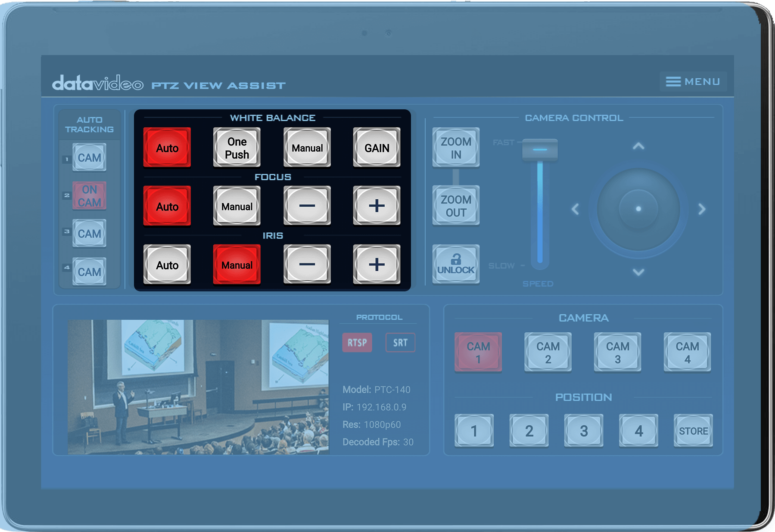Tilt camera up with up chevron
Image resolution: width=775 pixels, height=532 pixels.
point(638,146)
